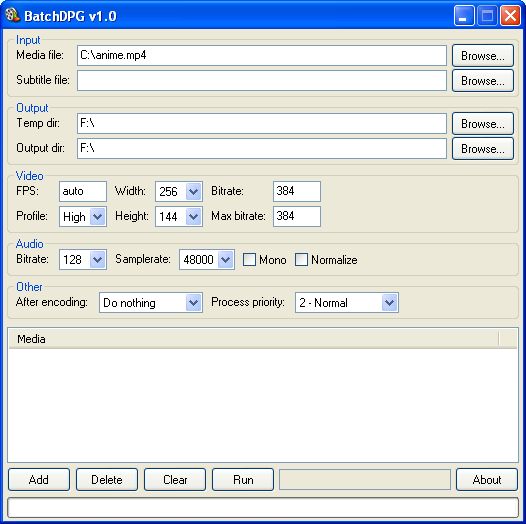Browse for the Subtitle file
This screenshot has height=524, width=526.
coord(483,81)
